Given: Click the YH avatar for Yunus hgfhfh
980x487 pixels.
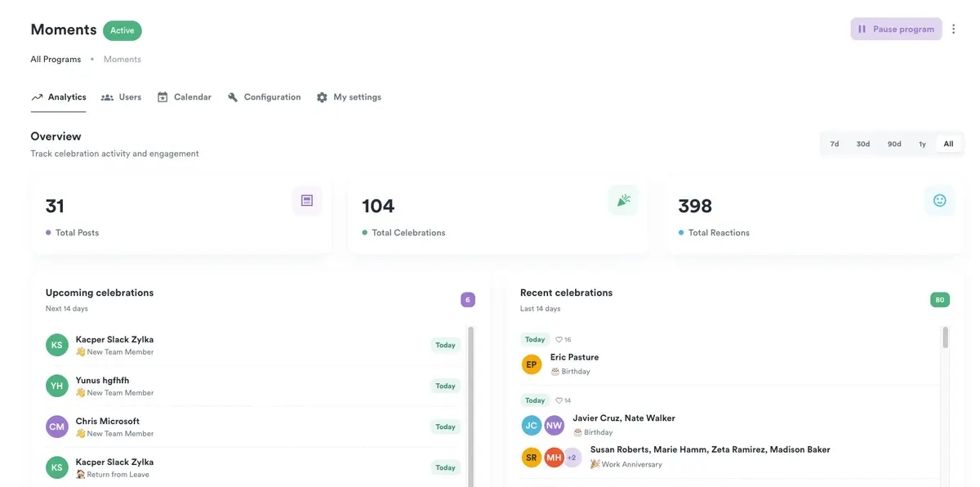Looking at the screenshot, I should point(56,386).
